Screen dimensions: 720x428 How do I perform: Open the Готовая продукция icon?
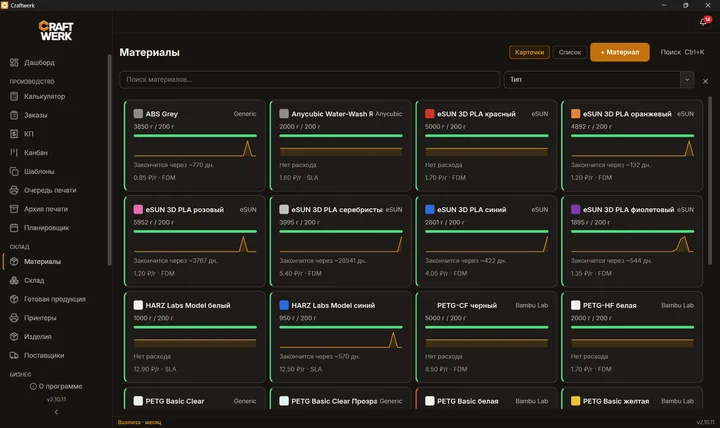click(14, 299)
